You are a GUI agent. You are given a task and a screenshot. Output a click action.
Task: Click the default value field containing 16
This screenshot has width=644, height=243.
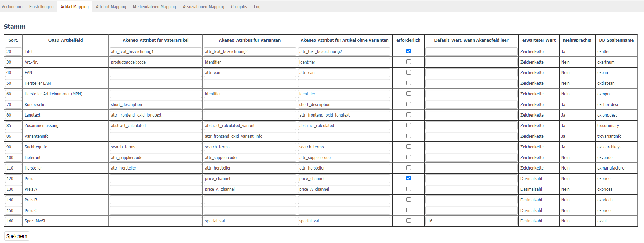point(471,221)
